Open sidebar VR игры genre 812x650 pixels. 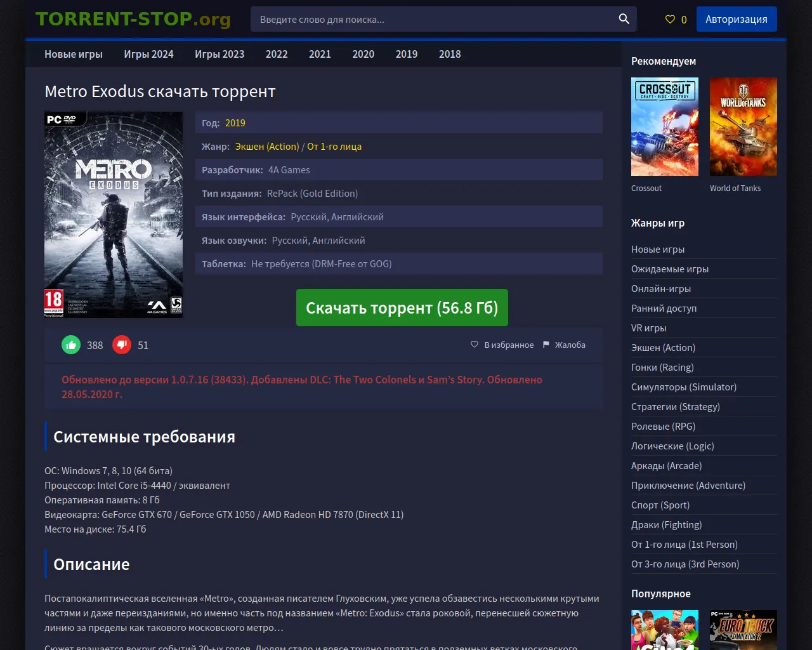coord(649,328)
